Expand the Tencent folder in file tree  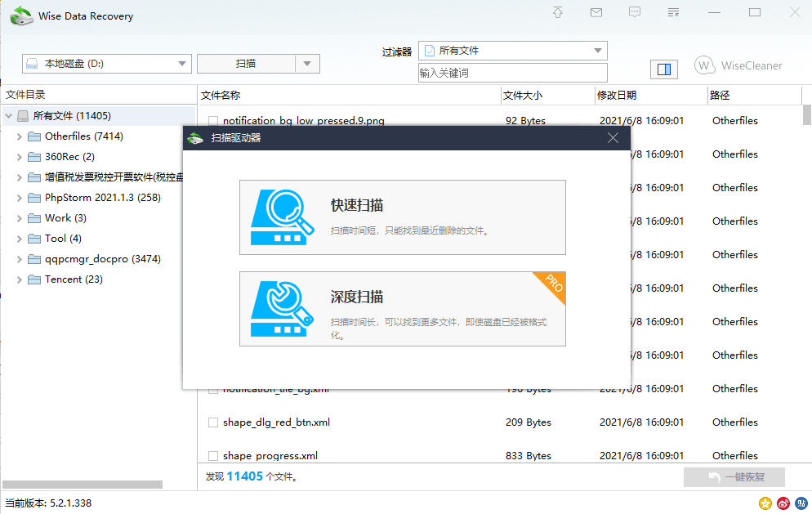click(x=18, y=279)
